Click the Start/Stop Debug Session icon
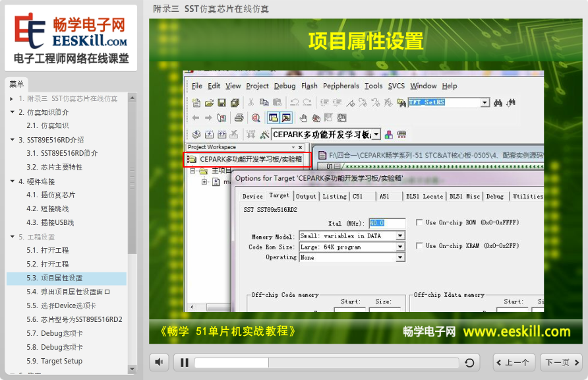The width and height of the screenshot is (588, 380). [256, 118]
